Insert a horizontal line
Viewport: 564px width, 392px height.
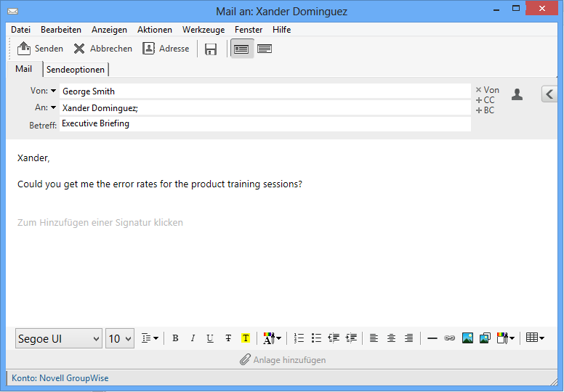click(x=432, y=338)
